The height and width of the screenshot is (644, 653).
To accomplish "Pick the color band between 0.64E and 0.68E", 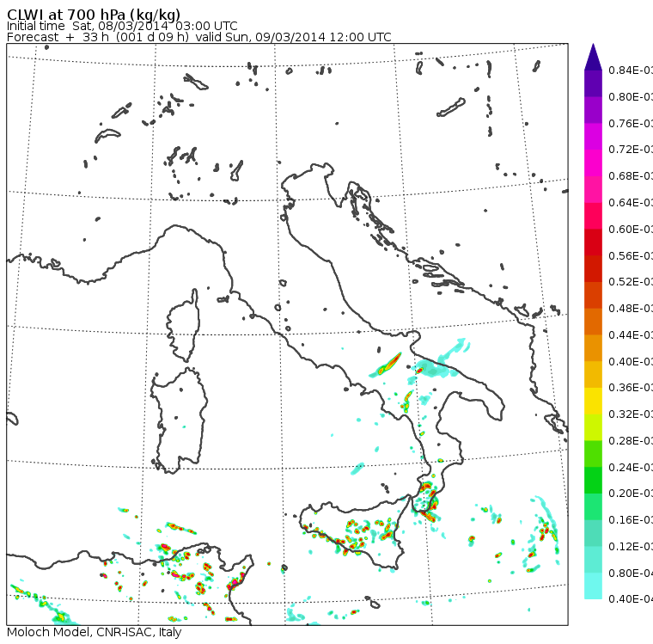I will point(593,189).
